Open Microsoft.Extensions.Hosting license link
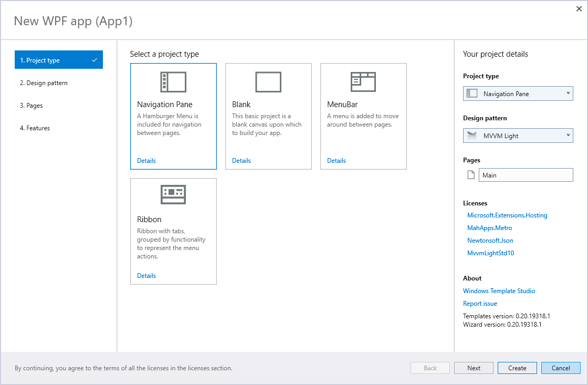Viewport: 588px width, 385px height. (507, 215)
